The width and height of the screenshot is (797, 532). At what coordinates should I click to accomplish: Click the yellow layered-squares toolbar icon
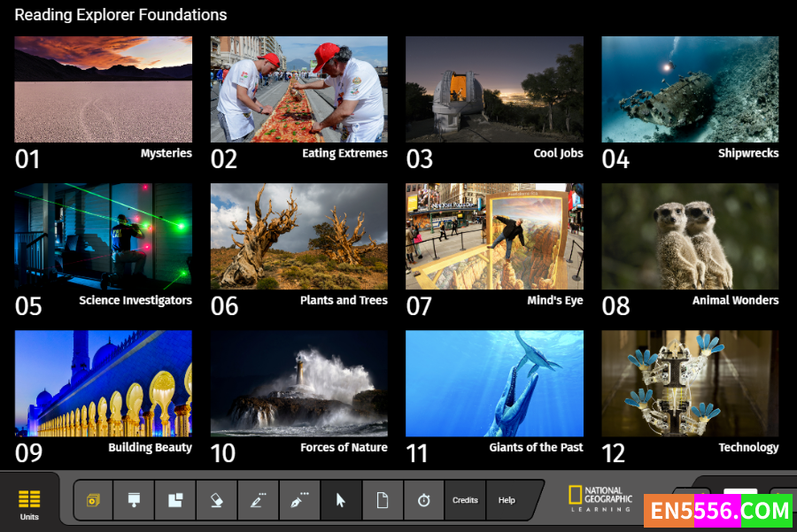[x=93, y=500]
